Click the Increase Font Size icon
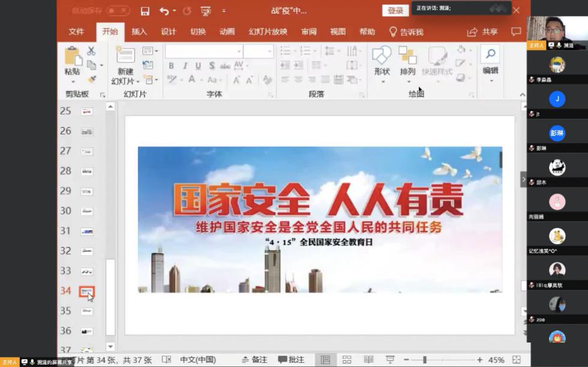Viewport: 588px width, 367px height. click(236, 80)
